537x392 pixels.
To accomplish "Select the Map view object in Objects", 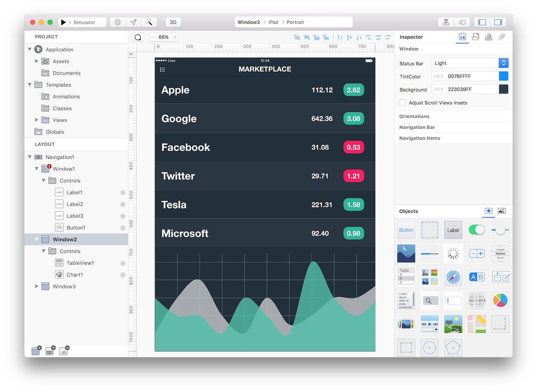I will point(477,324).
